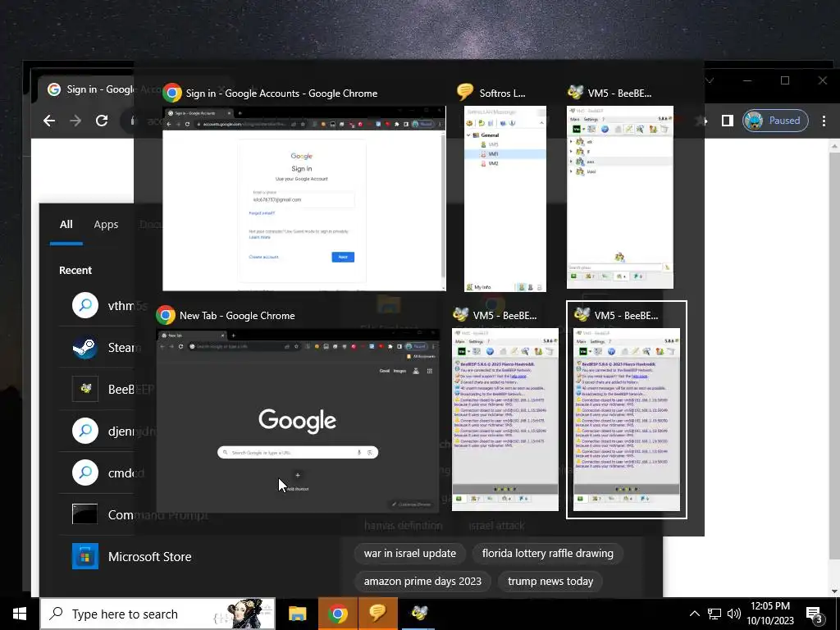840x630 pixels.
Task: Click florida lottery raffle drawing suggestion
Action: (x=547, y=554)
